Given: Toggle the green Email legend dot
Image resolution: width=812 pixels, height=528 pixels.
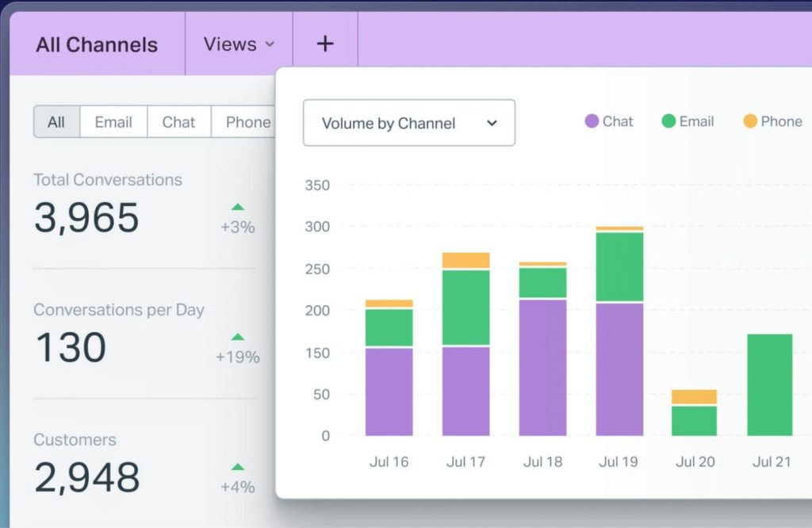Looking at the screenshot, I should 668,121.
